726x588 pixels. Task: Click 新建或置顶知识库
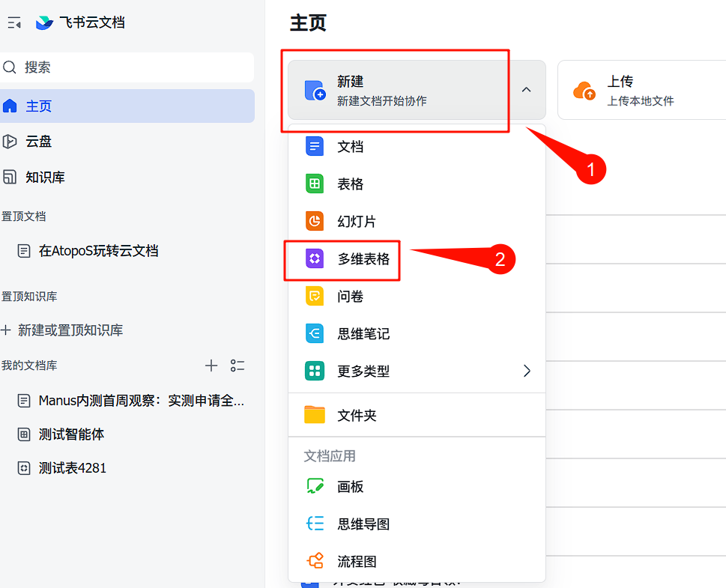pyautogui.click(x=70, y=330)
